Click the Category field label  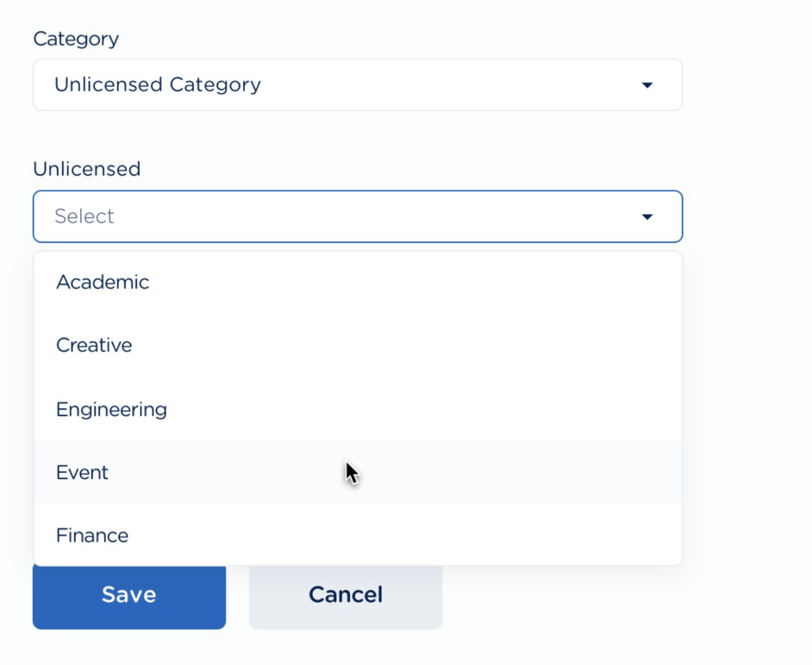click(x=76, y=39)
